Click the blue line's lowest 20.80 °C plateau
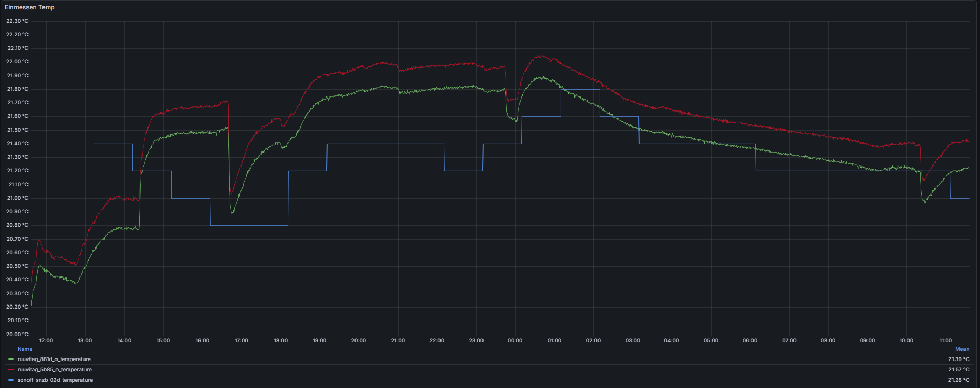 point(249,225)
